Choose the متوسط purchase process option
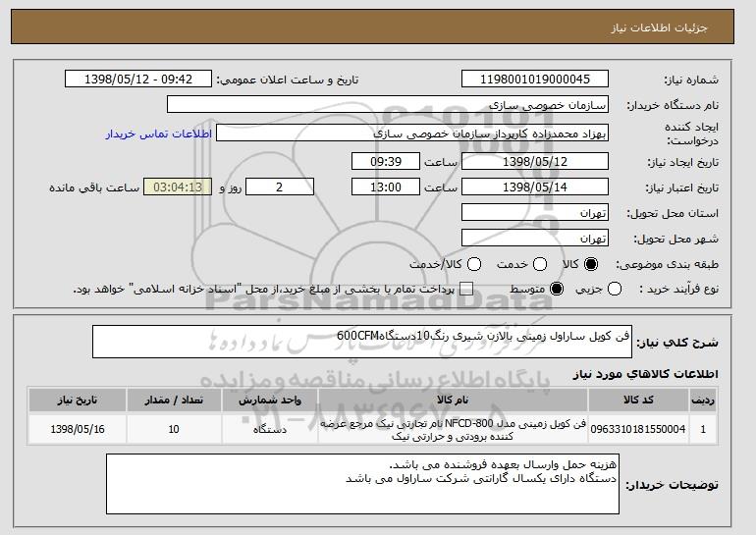This screenshot has height=535, width=756. pyautogui.click(x=557, y=290)
